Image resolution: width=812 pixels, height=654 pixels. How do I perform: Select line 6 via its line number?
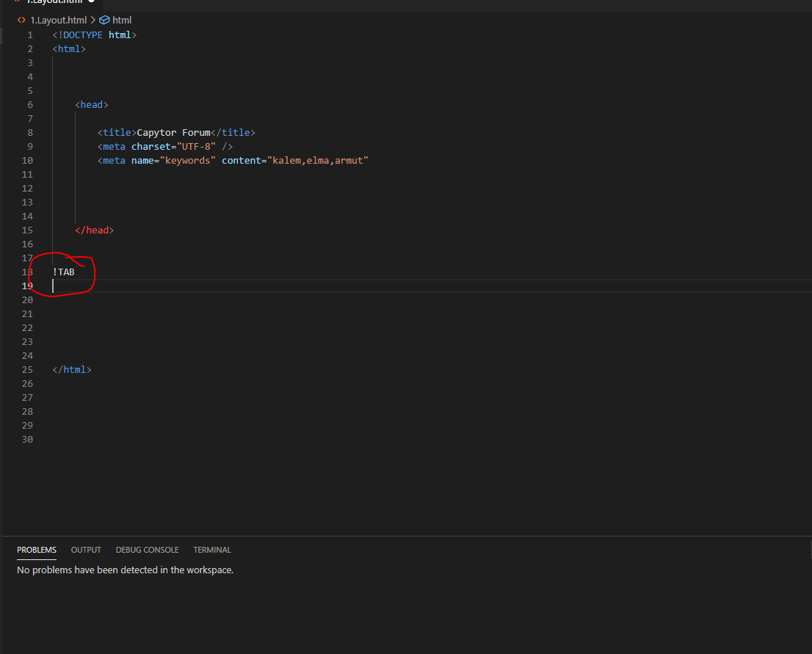30,105
